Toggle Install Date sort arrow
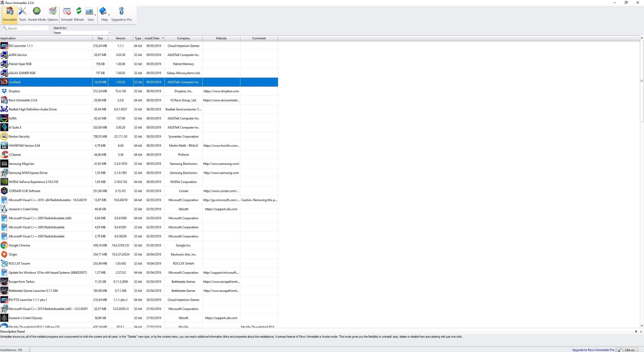Screen dimensions: 644x352 [163, 38]
